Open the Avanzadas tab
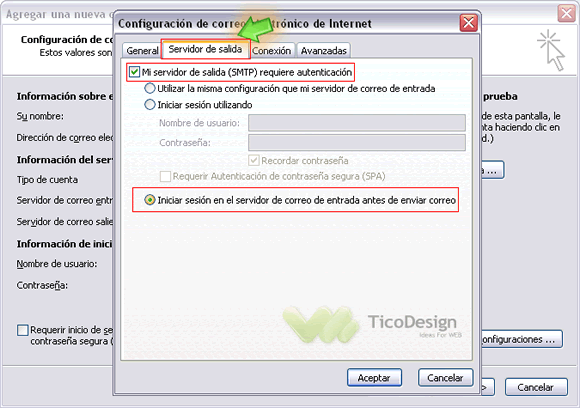Viewport: 580px width, 408px height. (x=324, y=51)
